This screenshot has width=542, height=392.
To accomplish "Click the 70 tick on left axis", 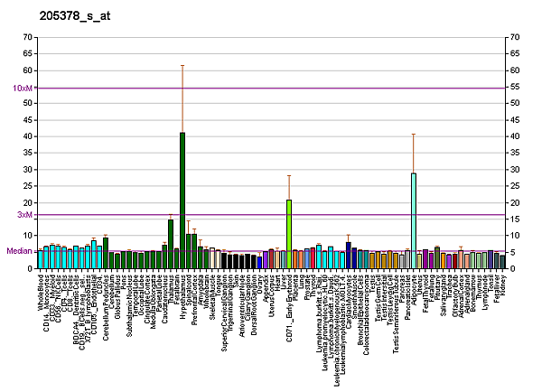I will point(28,38).
